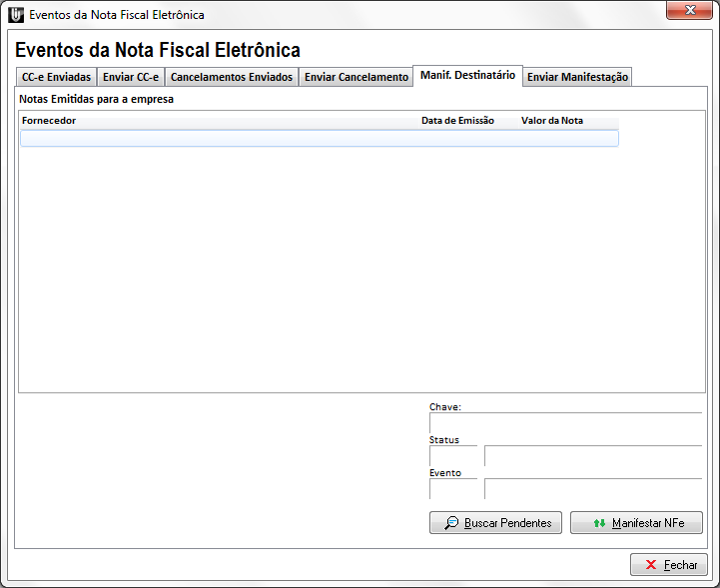Select the empty first row in the notes grid
Image resolution: width=720 pixels, height=588 pixels.
coord(319,139)
